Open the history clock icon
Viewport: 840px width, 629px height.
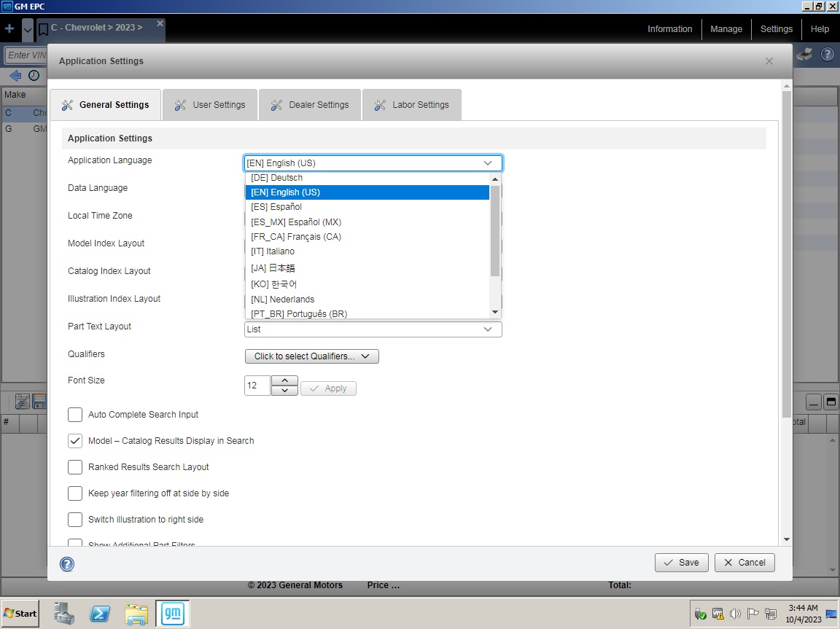(x=34, y=76)
